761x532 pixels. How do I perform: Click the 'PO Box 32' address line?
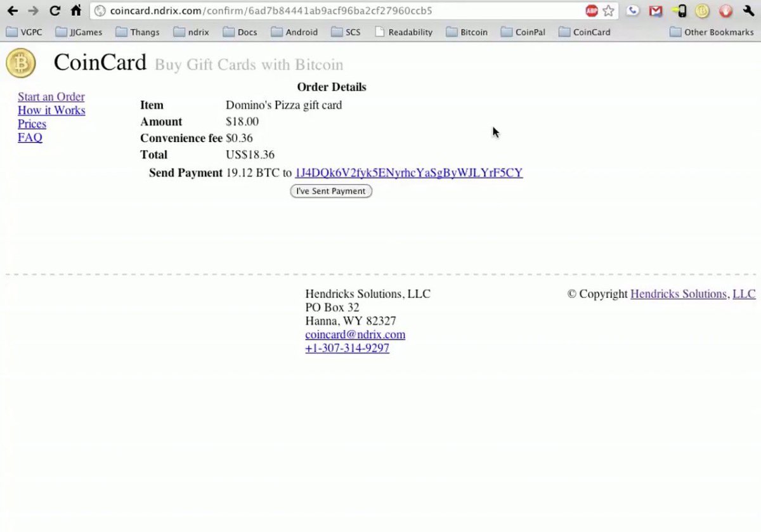(x=332, y=308)
